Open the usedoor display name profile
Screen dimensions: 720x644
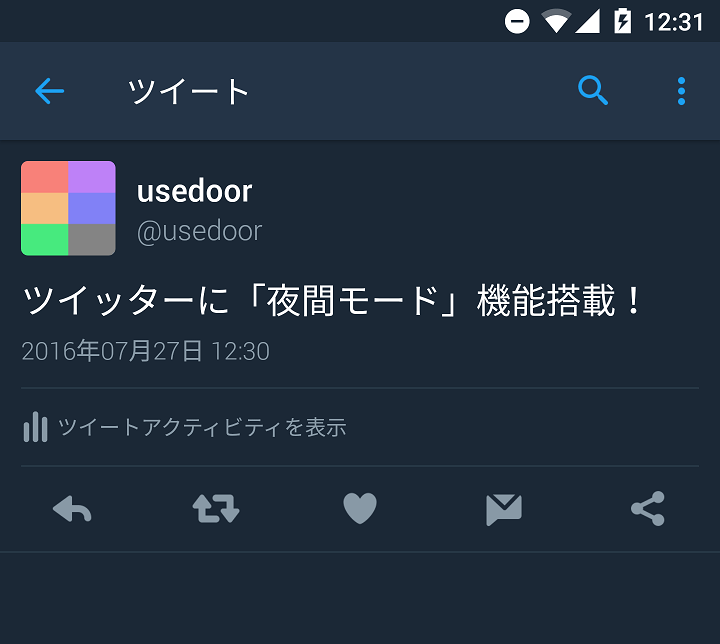(x=195, y=191)
